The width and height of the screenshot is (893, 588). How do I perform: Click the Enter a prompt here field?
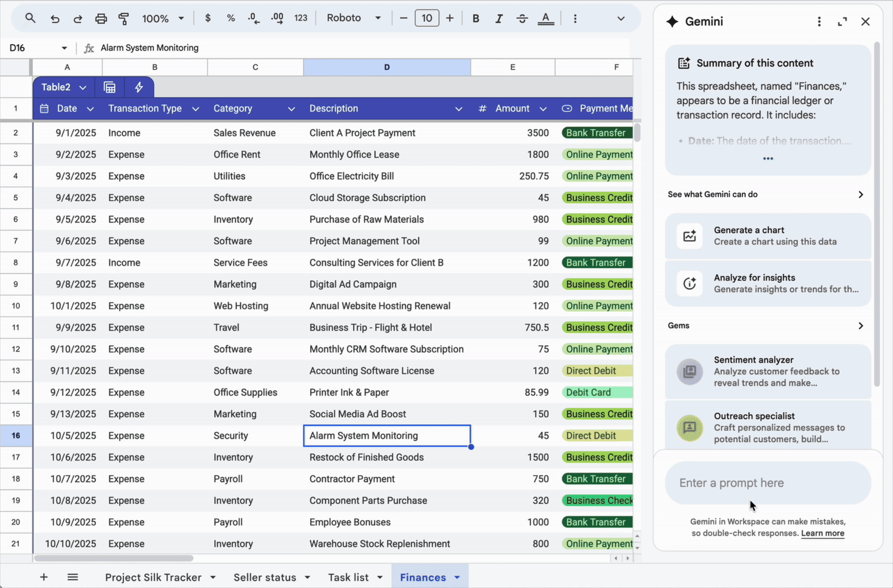767,483
